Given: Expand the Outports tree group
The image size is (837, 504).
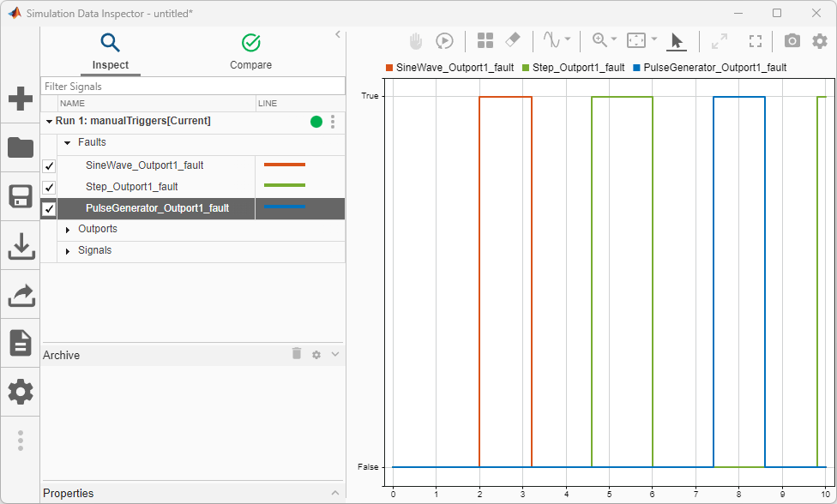Looking at the screenshot, I should click(x=68, y=230).
